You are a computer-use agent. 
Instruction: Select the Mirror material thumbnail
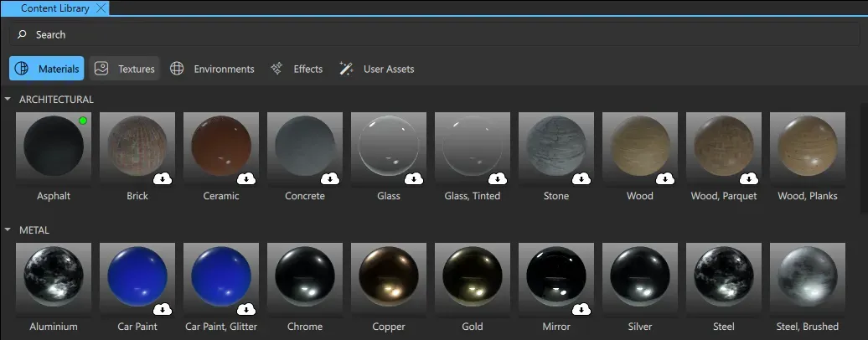point(556,279)
